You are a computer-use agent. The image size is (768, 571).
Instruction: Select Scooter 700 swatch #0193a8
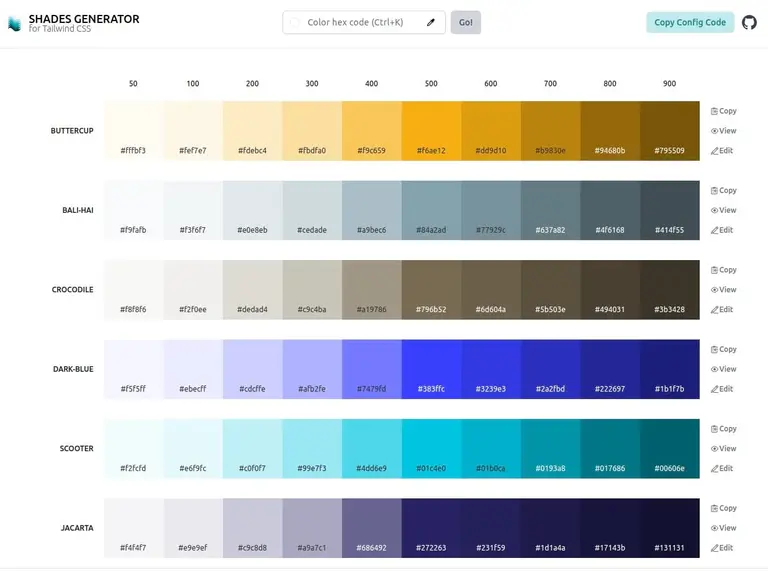coord(551,449)
